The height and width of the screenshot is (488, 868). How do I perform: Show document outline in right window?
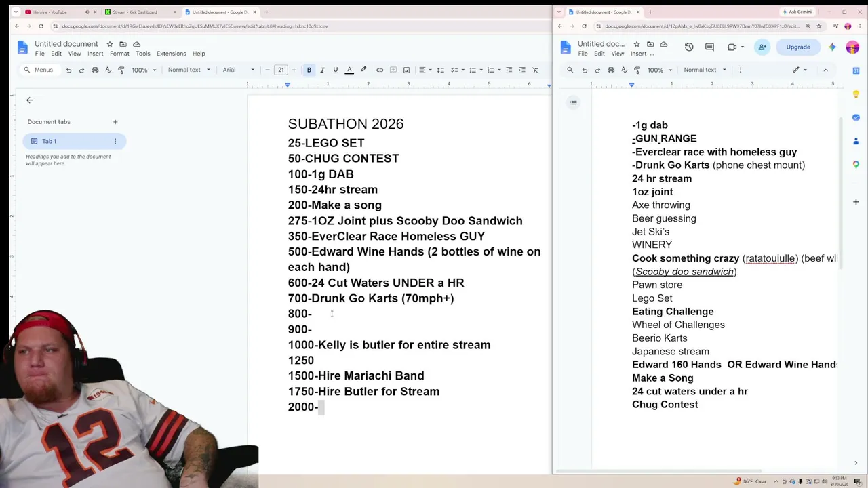(x=574, y=103)
